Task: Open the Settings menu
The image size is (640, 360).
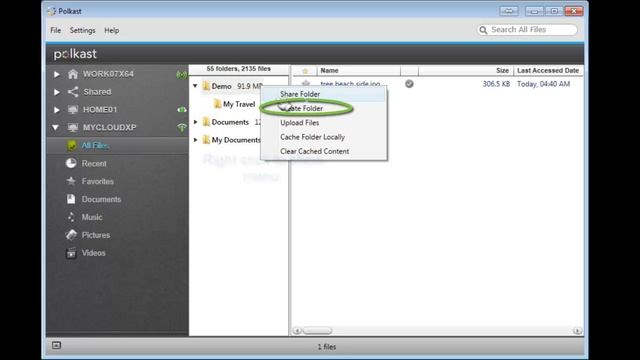Action: [82, 30]
